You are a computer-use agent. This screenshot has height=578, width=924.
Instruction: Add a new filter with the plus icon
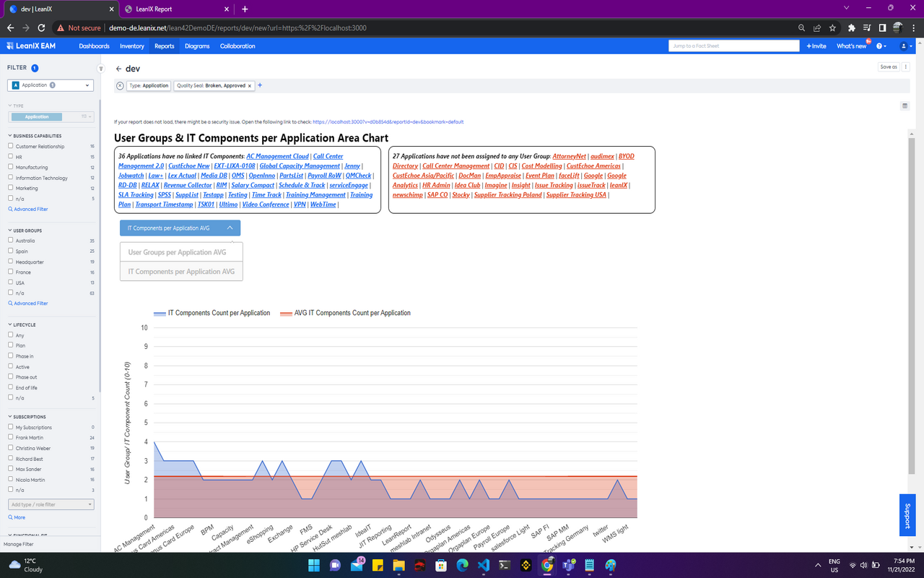[260, 85]
